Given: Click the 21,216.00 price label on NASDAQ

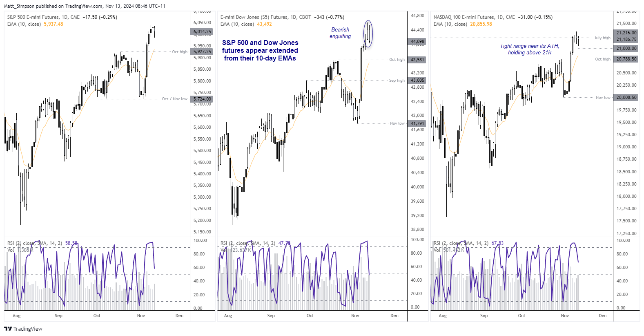Looking at the screenshot, I should (x=626, y=33).
